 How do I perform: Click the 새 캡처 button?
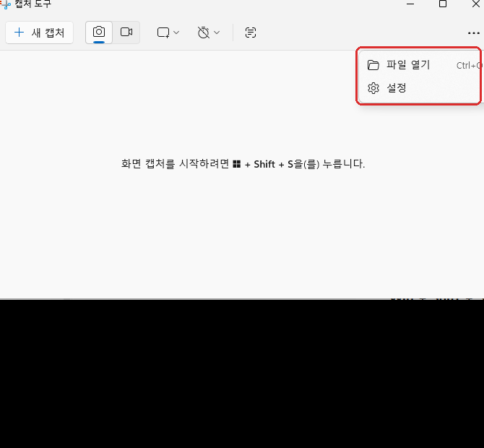point(39,33)
